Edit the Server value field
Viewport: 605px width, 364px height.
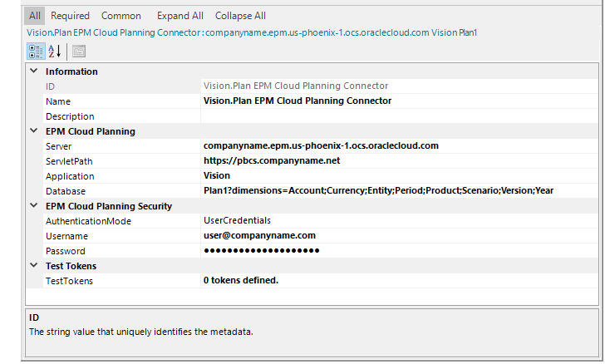pyautogui.click(x=400, y=146)
